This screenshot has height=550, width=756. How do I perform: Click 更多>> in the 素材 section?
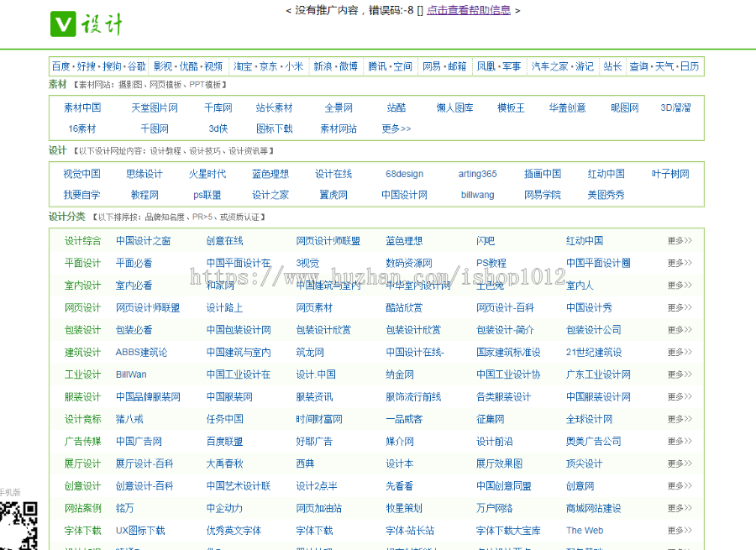click(395, 129)
